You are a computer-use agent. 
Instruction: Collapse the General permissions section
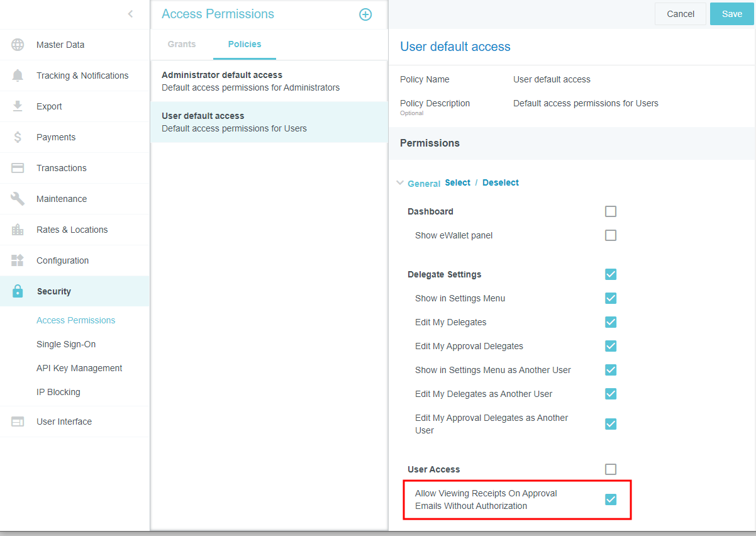point(400,183)
